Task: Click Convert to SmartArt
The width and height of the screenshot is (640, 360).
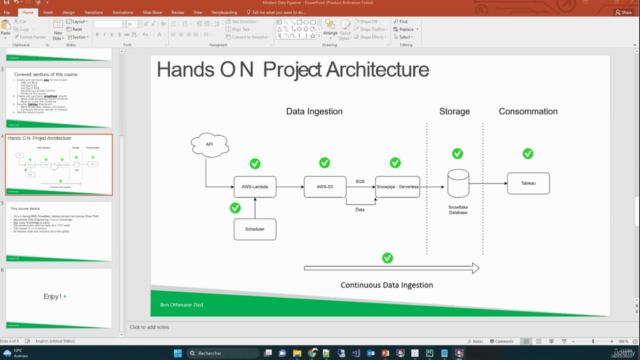Action: click(247, 37)
